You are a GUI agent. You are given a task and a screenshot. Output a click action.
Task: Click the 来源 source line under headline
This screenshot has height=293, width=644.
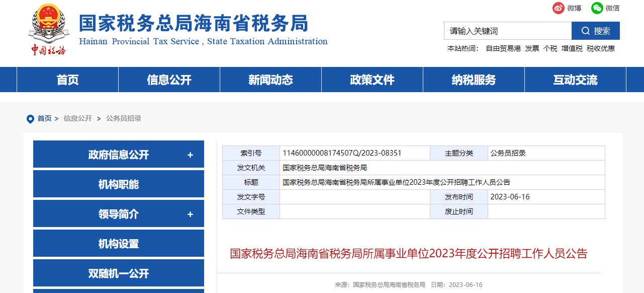[380, 285]
